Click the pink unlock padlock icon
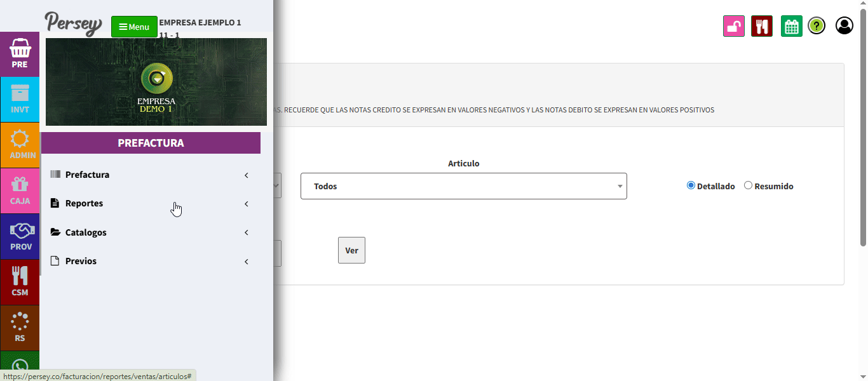Image resolution: width=868 pixels, height=381 pixels. [733, 26]
